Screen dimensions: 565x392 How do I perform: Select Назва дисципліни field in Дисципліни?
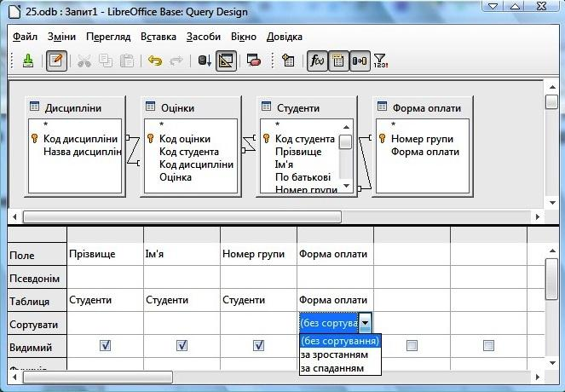[x=82, y=152]
